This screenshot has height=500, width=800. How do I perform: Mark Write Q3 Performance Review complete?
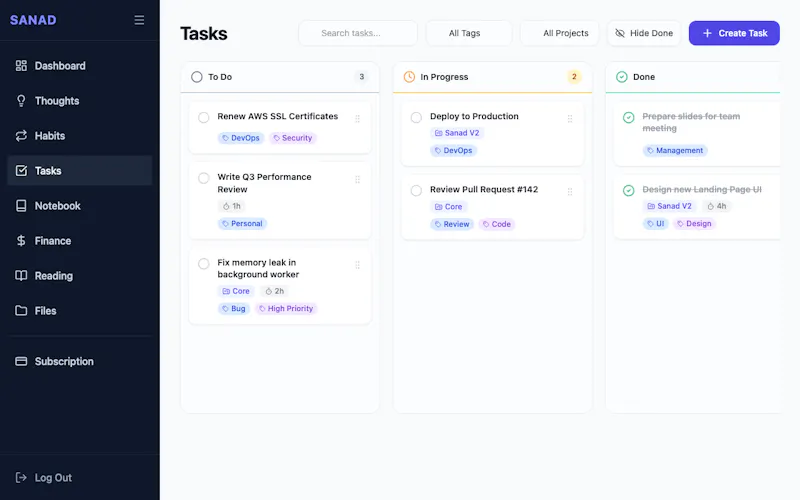pos(204,178)
